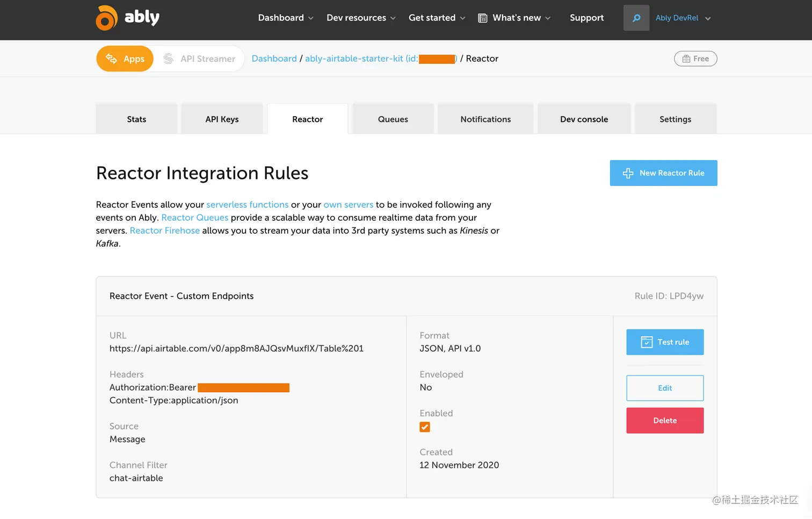Screen dimensions: 812x519
Task: Open the Dev console tab
Action: click(x=584, y=119)
